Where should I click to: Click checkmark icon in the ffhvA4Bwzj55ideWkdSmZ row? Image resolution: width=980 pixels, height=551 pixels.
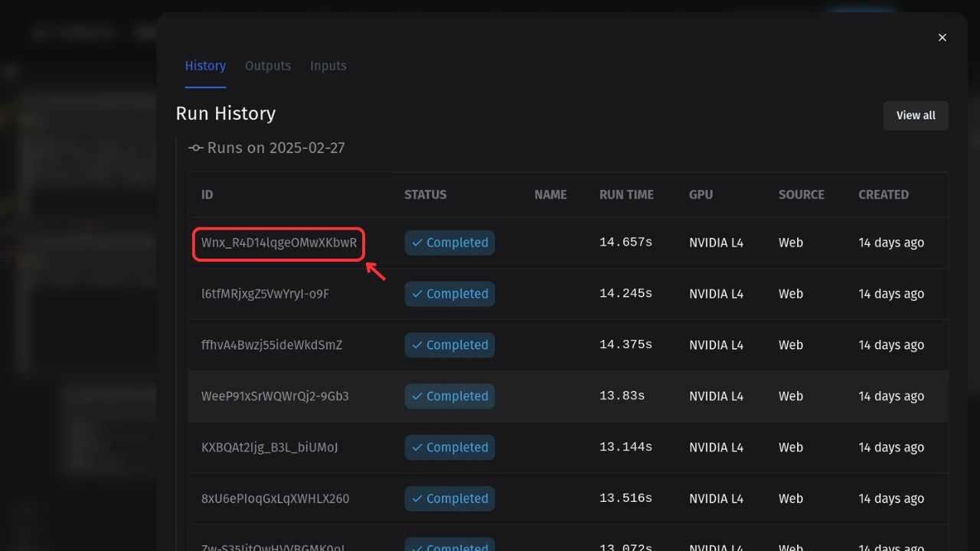pyautogui.click(x=417, y=345)
